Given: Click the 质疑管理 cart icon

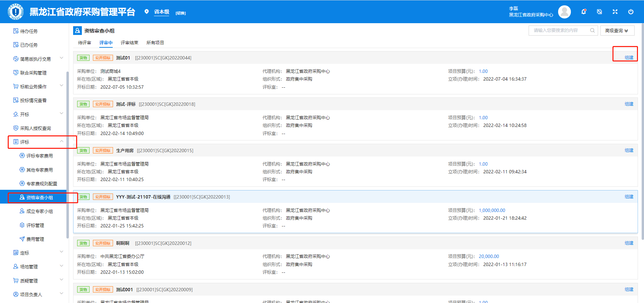Looking at the screenshot, I should point(16,280).
